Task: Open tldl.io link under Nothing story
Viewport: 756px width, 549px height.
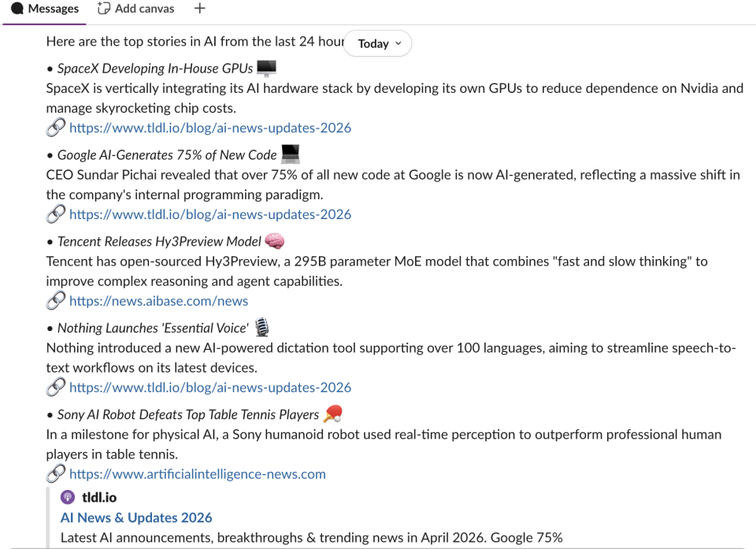Action: 209,388
